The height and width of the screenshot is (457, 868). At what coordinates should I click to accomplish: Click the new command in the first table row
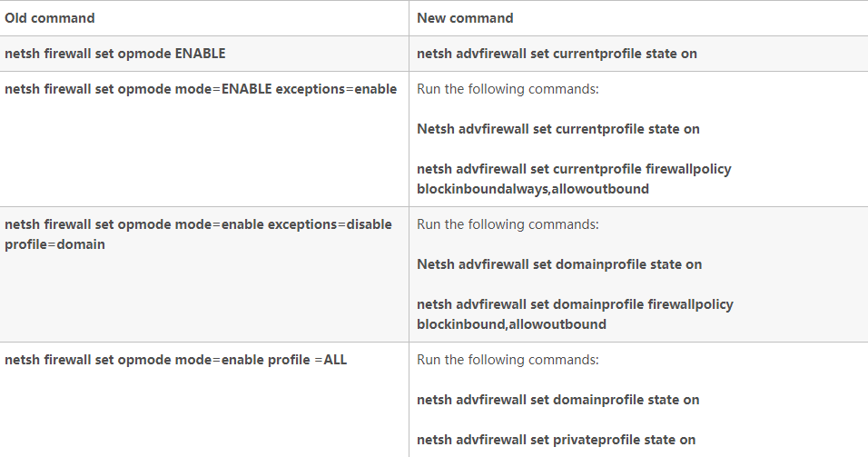click(x=557, y=54)
